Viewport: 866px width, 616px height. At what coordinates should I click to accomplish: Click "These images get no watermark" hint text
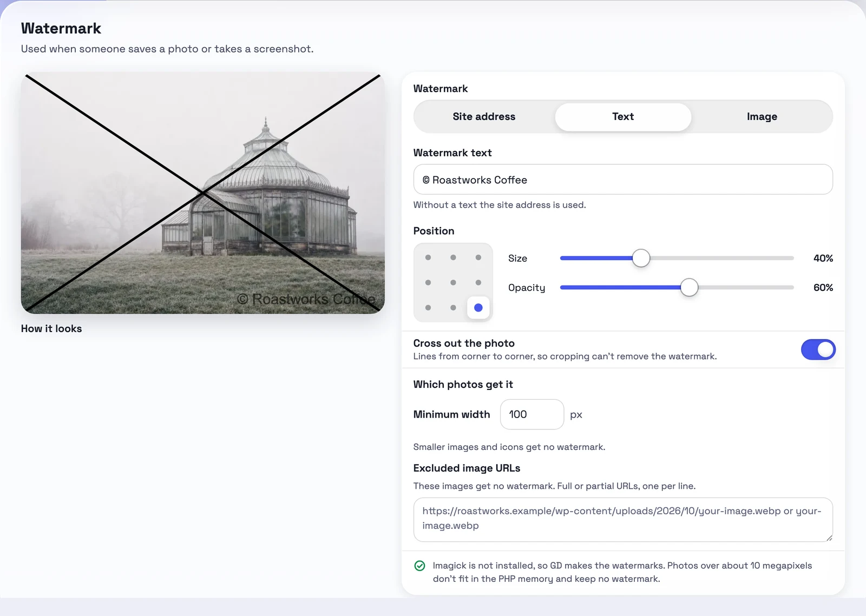[x=554, y=486]
